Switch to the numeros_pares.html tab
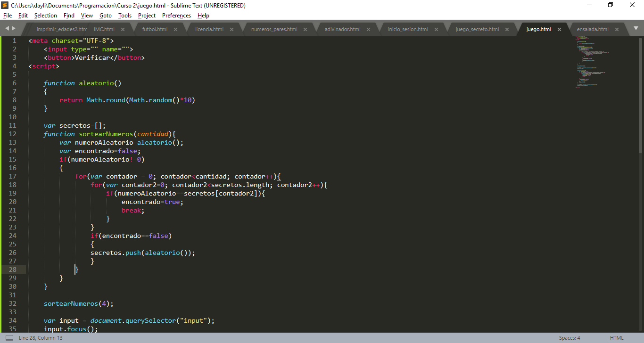The height and width of the screenshot is (343, 644). coord(274,29)
